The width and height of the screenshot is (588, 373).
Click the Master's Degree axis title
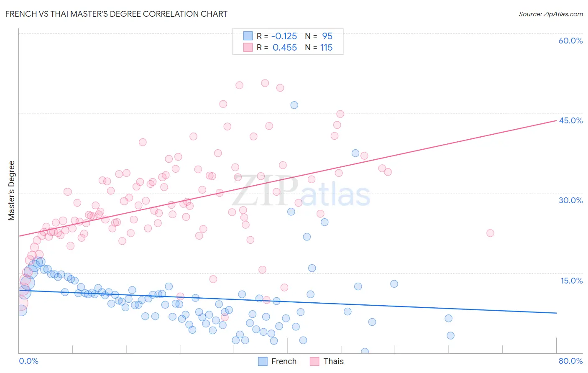pyautogui.click(x=11, y=191)
